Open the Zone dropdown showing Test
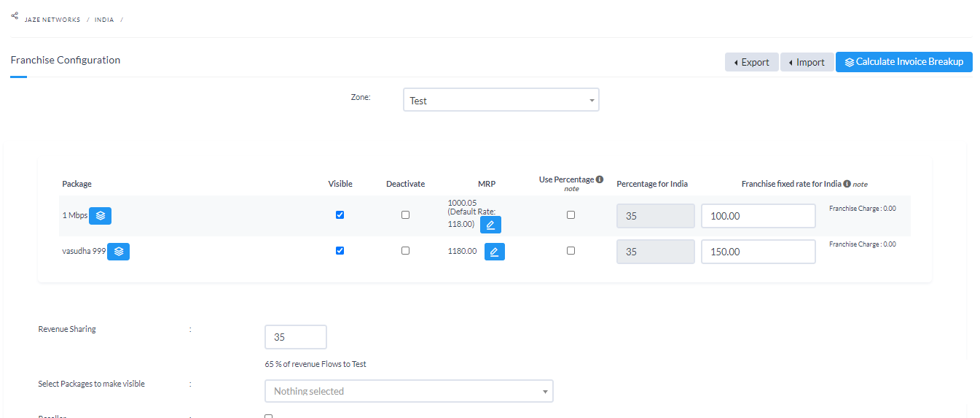980x418 pixels. 501,101
